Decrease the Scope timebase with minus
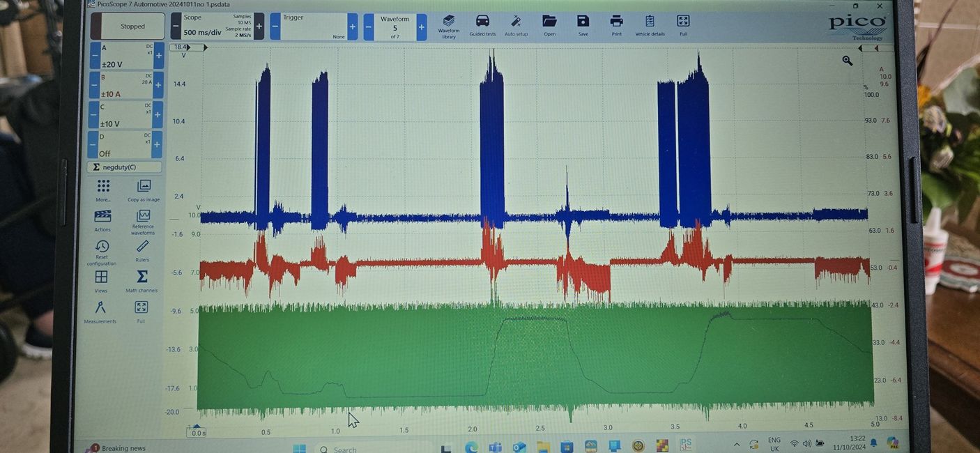 click(x=176, y=26)
